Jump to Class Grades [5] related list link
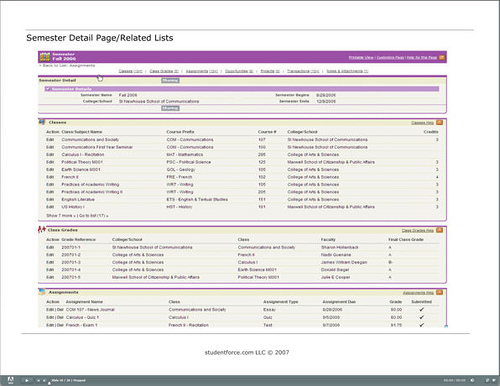 coord(164,71)
